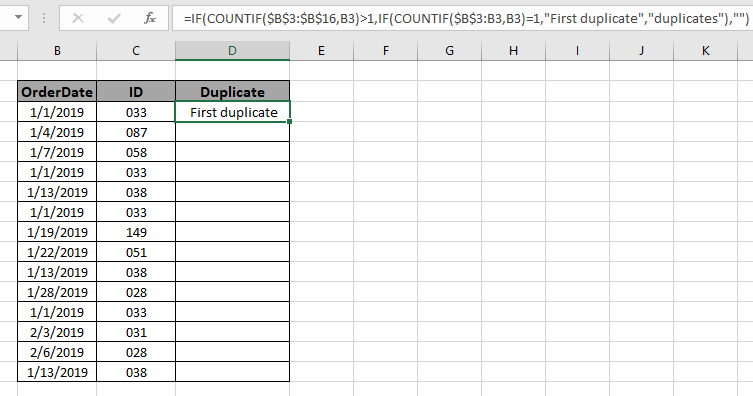Click the fill handle of First duplicate cell
This screenshot has height=396, width=753.
(x=290, y=122)
